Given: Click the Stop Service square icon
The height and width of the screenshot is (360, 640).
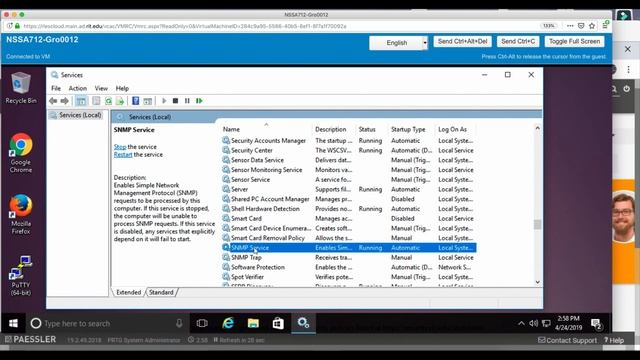Looking at the screenshot, I should click(176, 101).
